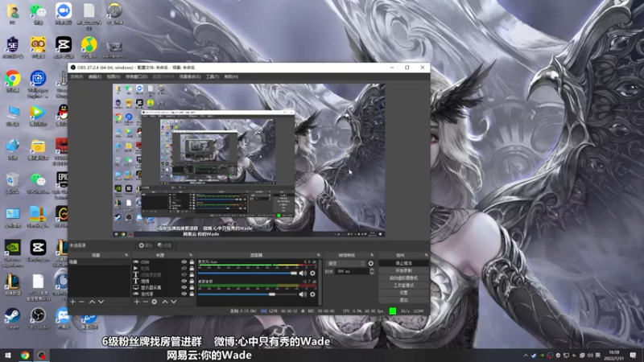Open the Scene Collection menu in OBS

click(190, 76)
